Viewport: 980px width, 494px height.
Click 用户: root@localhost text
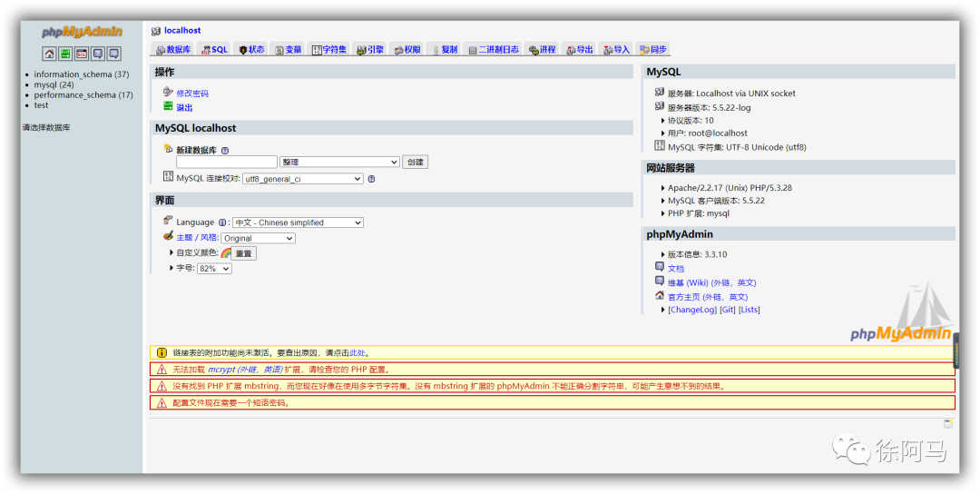point(708,133)
